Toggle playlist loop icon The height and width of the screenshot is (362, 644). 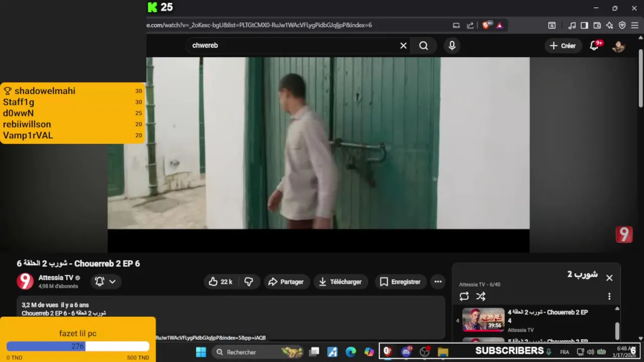pos(464,297)
